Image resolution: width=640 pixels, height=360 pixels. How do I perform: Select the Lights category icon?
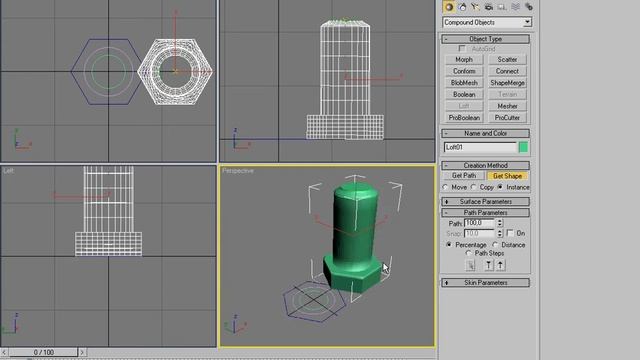pos(476,7)
